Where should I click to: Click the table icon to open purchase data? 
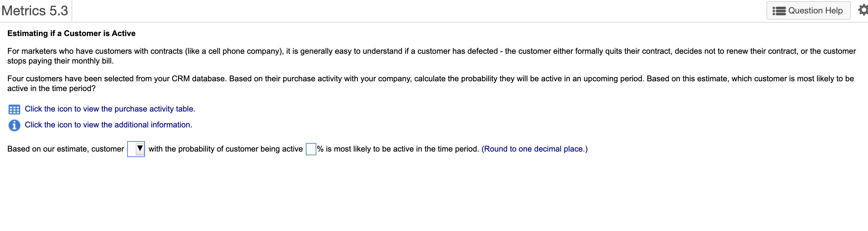pos(14,109)
